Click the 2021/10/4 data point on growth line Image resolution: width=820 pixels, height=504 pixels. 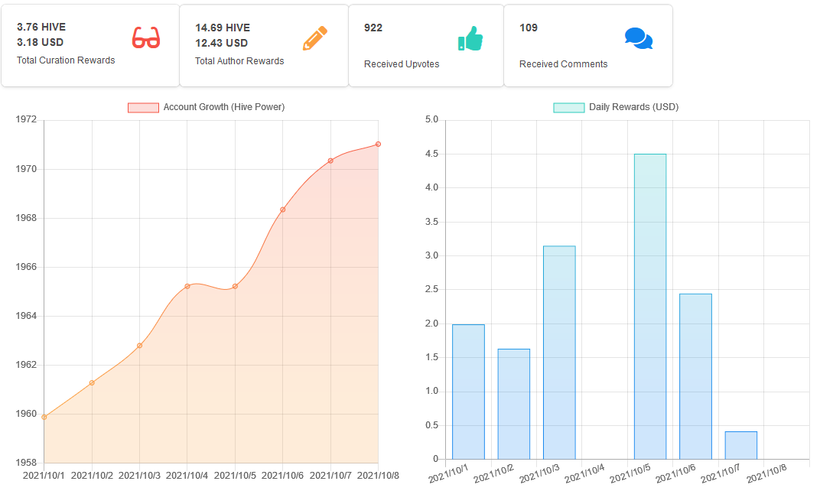pyautogui.click(x=187, y=287)
